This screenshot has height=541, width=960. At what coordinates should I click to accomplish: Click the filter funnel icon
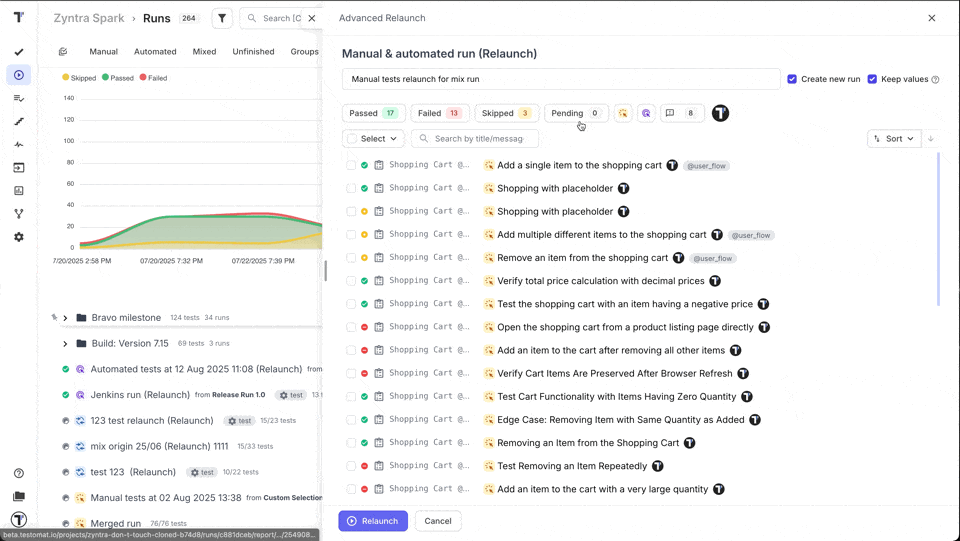[222, 18]
